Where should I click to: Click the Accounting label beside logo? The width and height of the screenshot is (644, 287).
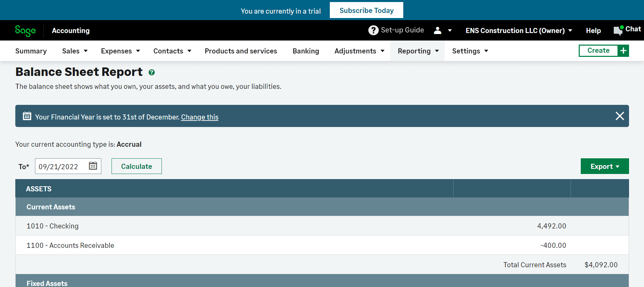pos(71,31)
